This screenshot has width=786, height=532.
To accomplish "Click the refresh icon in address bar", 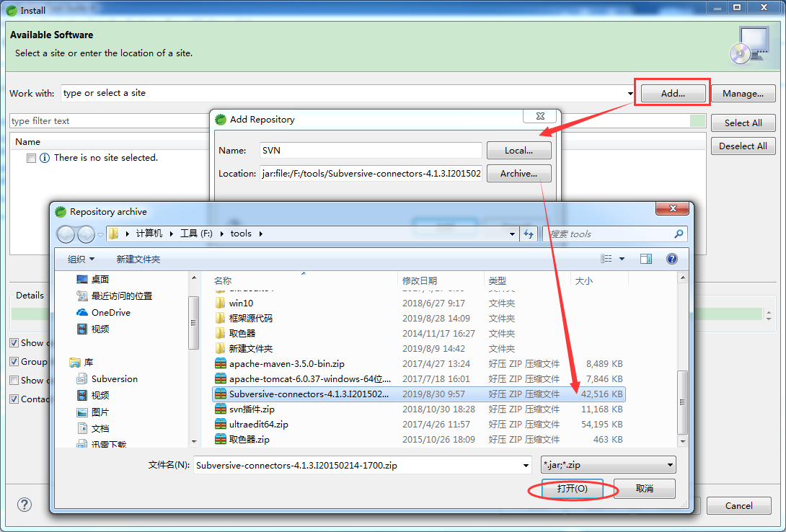I will (x=529, y=234).
